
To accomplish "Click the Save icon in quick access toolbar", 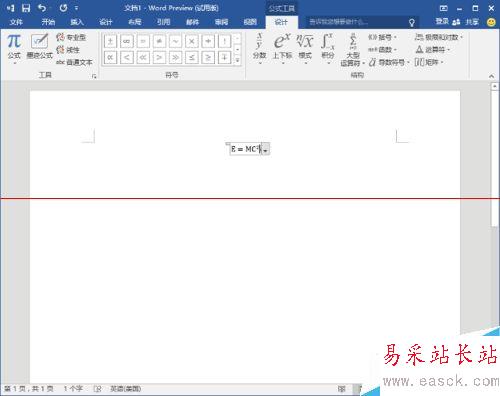I will pos(26,8).
